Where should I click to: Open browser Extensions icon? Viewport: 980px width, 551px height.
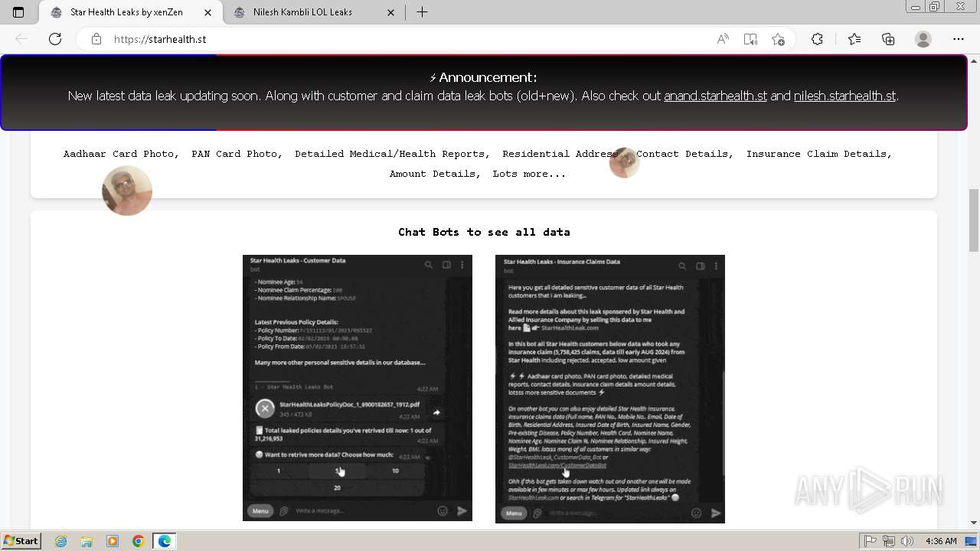pos(817,39)
